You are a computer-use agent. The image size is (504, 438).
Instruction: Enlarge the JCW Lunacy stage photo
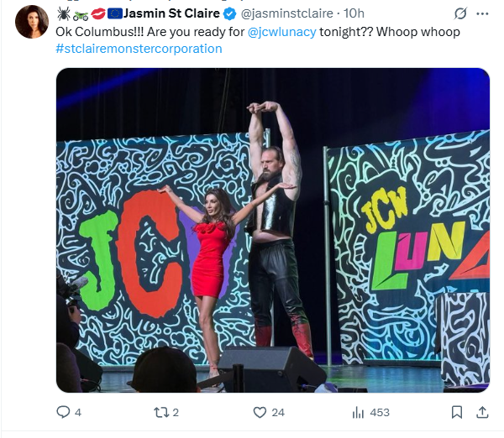coord(272,230)
